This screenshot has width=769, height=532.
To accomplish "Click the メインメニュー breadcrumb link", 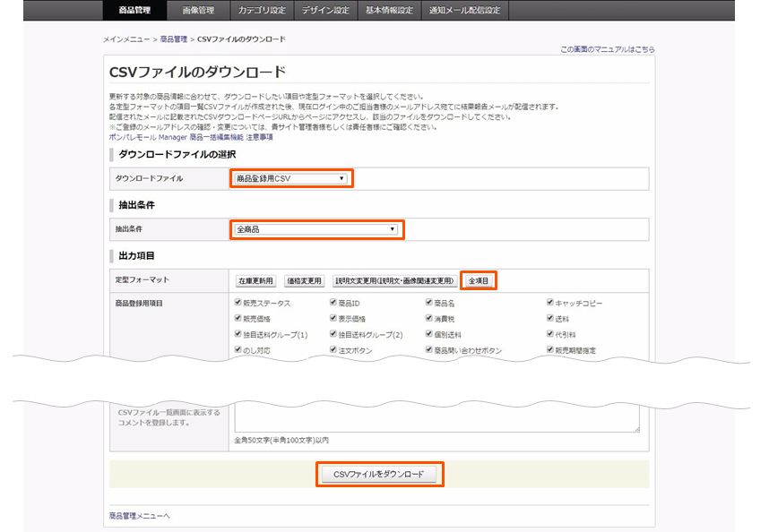I will coord(126,39).
